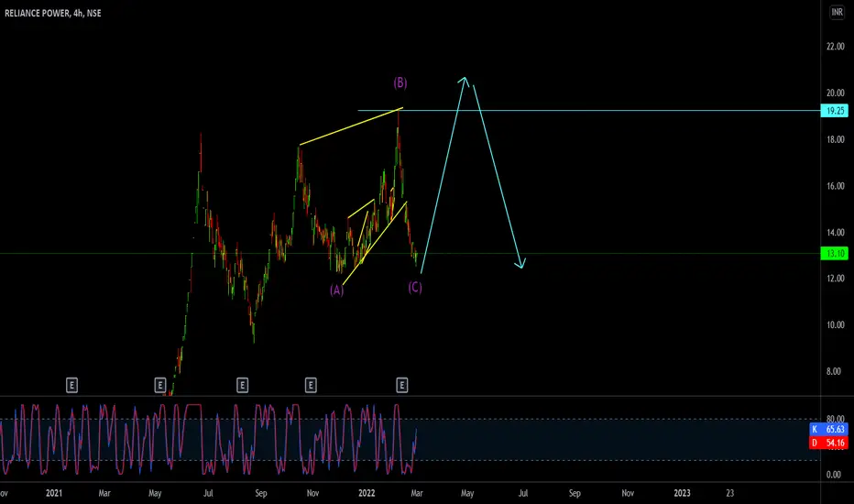The image size is (854, 504).
Task: Select the purple (A) wave label
Action: [x=336, y=290]
